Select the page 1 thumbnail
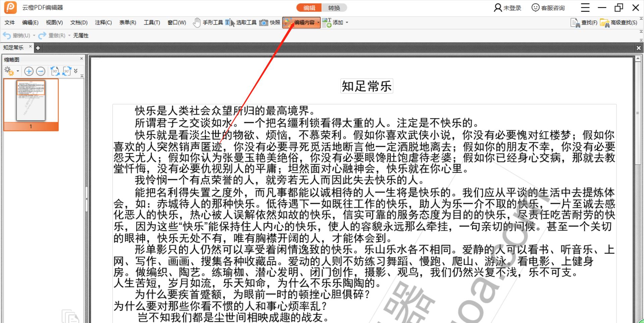Viewport: 644px width, 323px height. 31,101
